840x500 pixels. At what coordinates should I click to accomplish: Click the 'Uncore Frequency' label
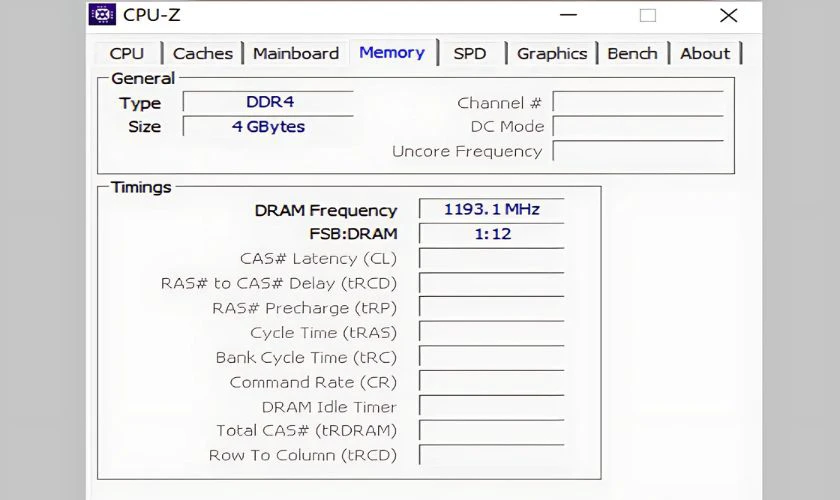tap(467, 152)
